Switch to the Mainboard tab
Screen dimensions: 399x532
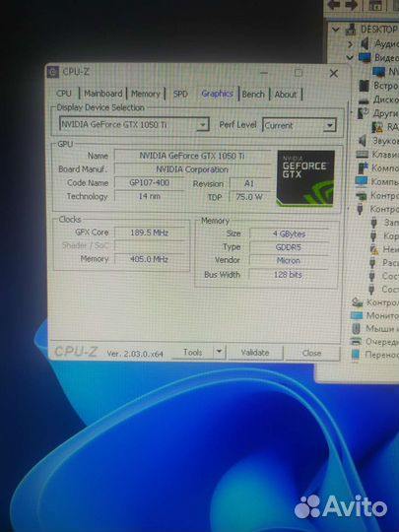[102, 94]
